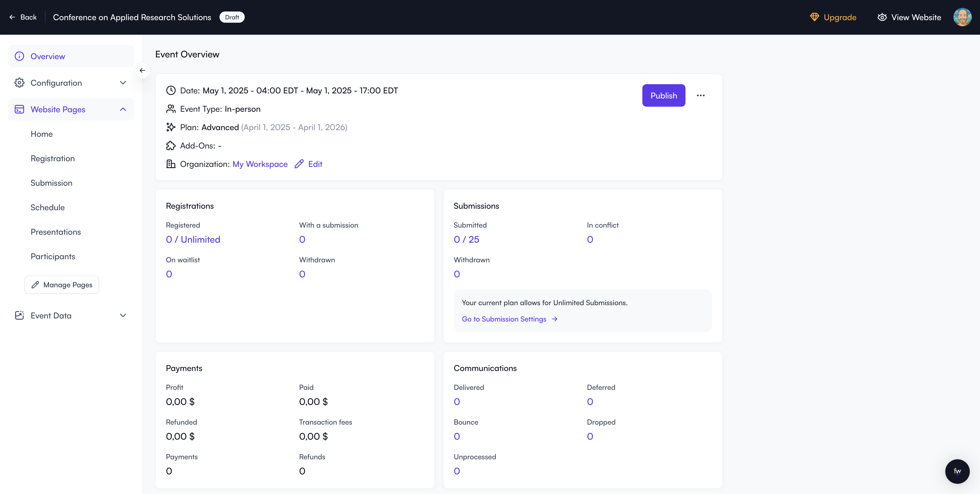Screen dimensions: 980x494
Task: Expand the Configuration section chevron
Action: 123,83
